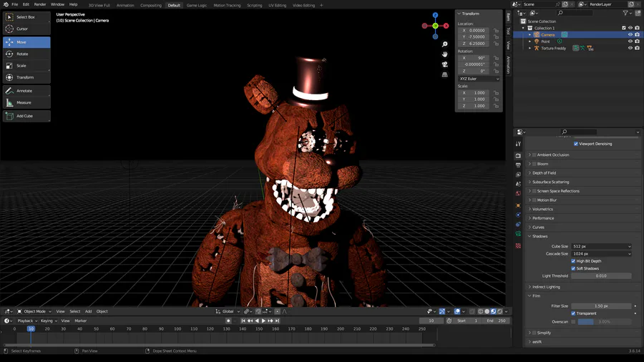This screenshot has width=644, height=362.
Task: Hide the Camera object in viewport
Action: click(630, 35)
